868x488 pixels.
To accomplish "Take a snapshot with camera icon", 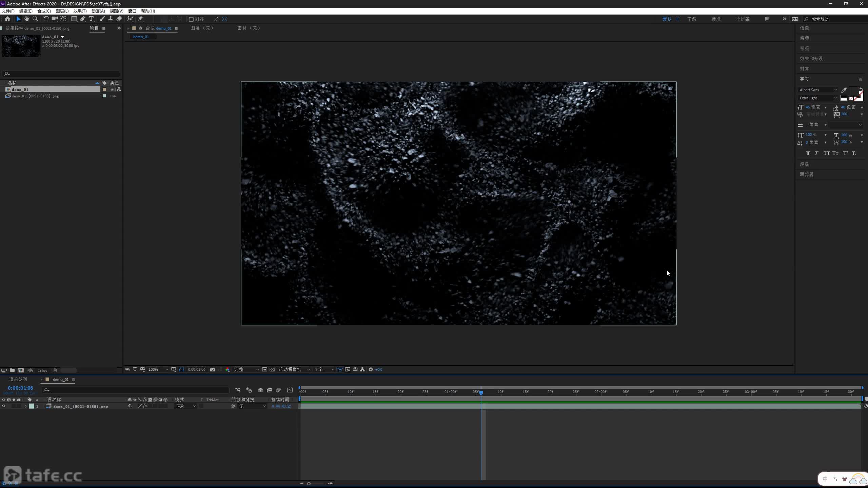I will 213,369.
